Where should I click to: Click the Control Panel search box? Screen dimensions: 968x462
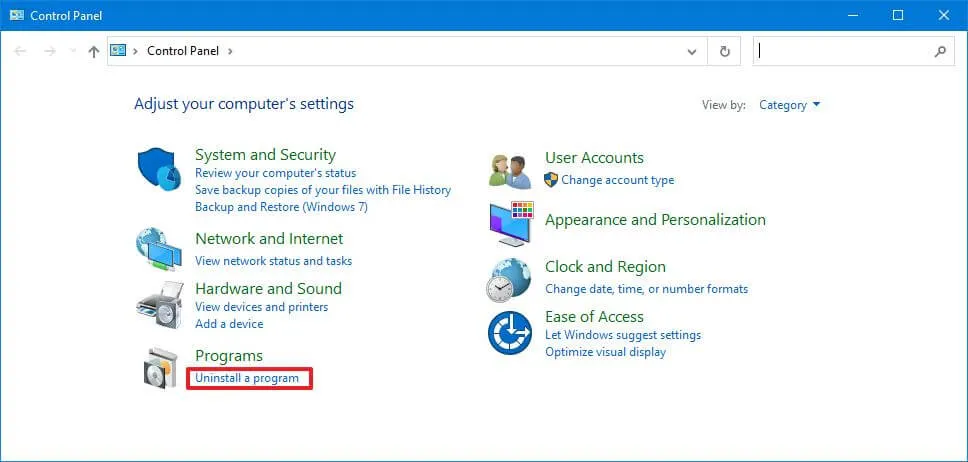[843, 51]
